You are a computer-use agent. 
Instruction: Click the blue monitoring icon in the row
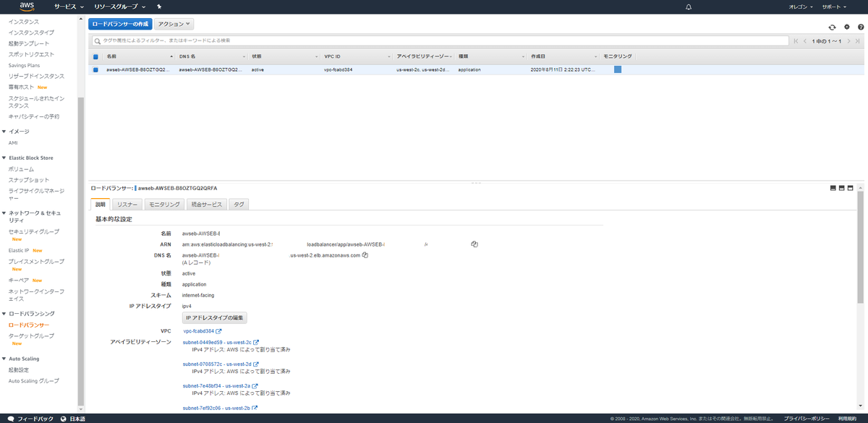pos(618,70)
